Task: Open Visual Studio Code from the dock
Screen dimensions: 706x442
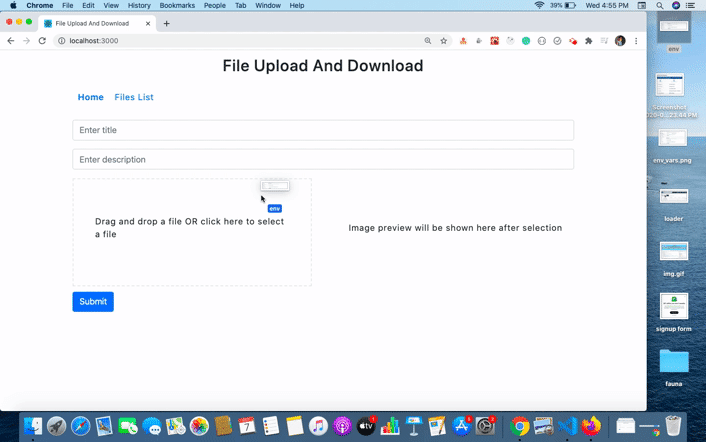Action: tap(567, 426)
